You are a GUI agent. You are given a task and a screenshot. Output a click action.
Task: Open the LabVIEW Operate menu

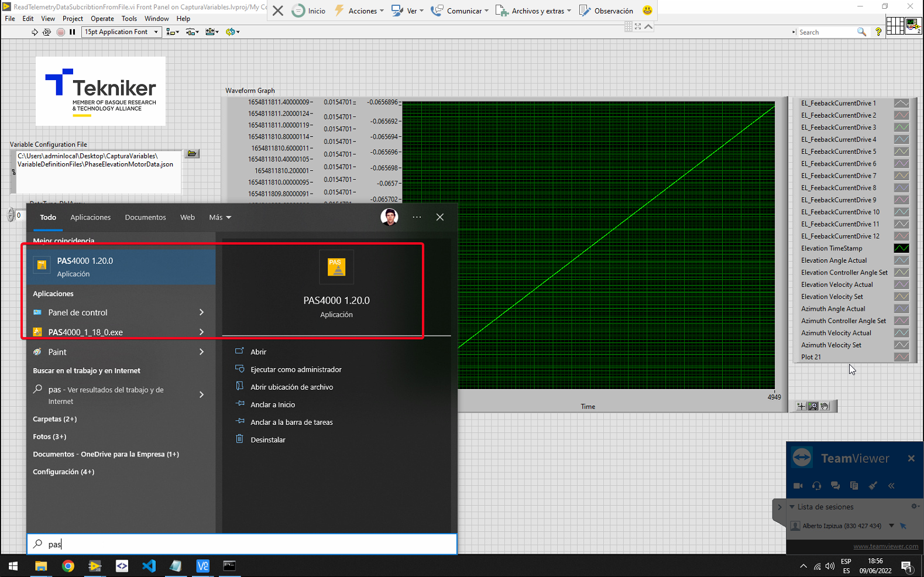[x=102, y=19]
